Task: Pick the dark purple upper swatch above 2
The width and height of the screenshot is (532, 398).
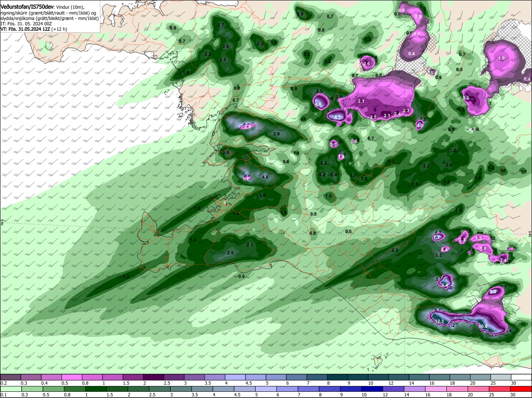Action: 154,377
